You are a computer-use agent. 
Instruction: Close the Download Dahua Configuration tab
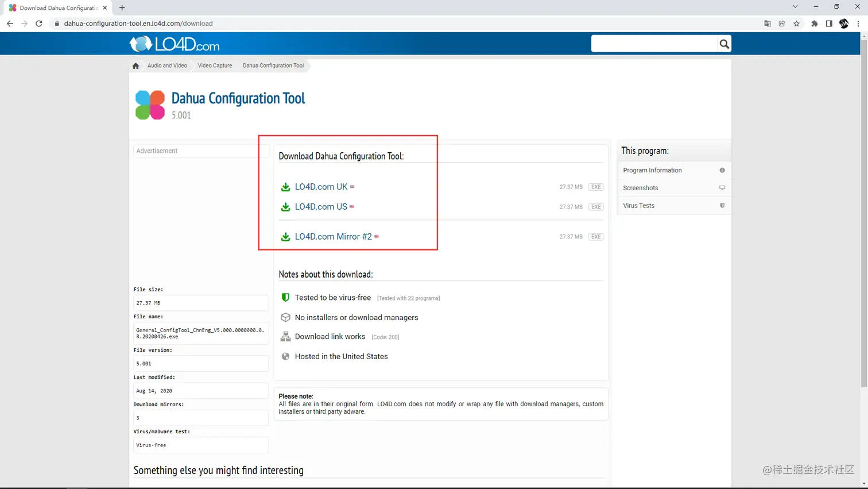pos(105,8)
